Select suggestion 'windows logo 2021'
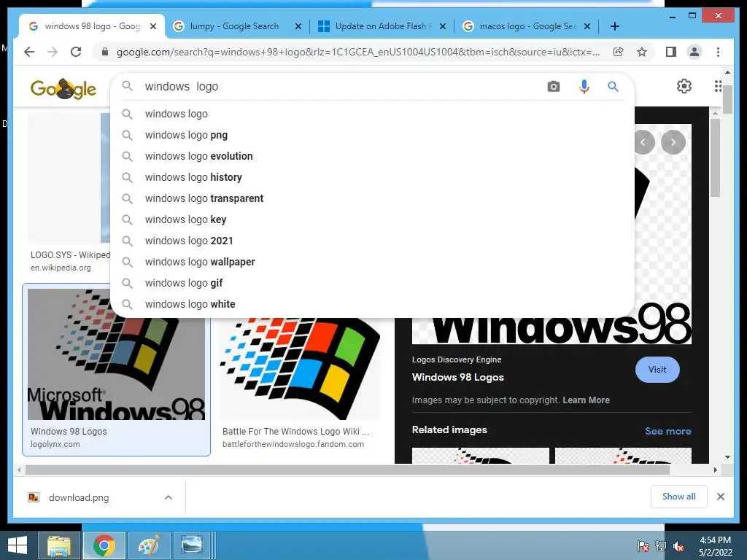This screenshot has height=560, width=747. click(x=373, y=241)
